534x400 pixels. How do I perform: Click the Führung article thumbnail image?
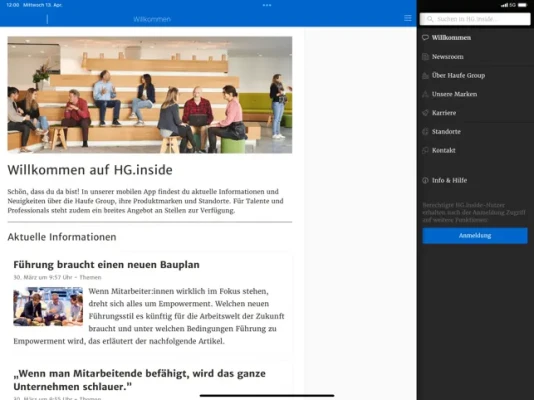pyautogui.click(x=48, y=306)
